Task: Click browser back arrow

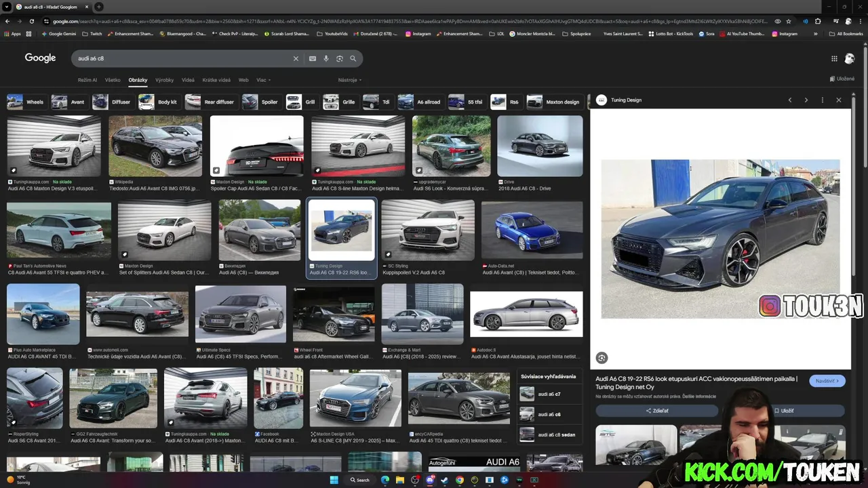Action: [7, 21]
